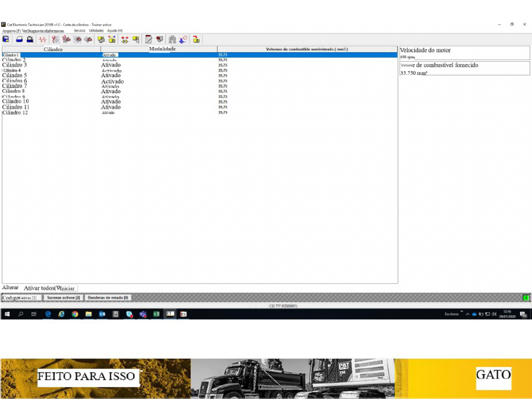Click the green connection indicator icon
The width and height of the screenshot is (532, 399).
tap(526, 298)
